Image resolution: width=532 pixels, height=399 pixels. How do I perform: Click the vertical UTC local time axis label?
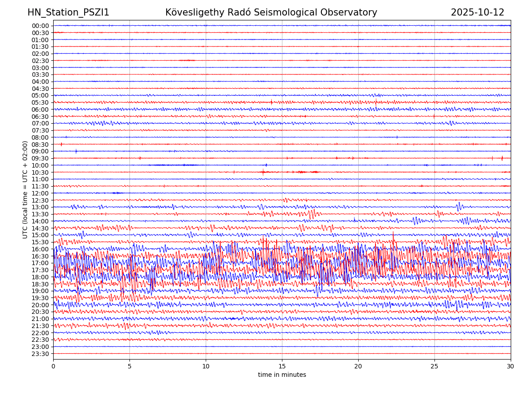(25, 190)
